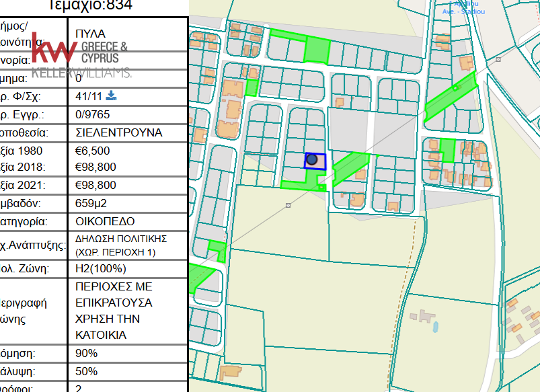The height and width of the screenshot is (392, 540).
Task: Select the category value 'ΟΙΚΟΠΕΔΟ'
Action: pos(105,221)
